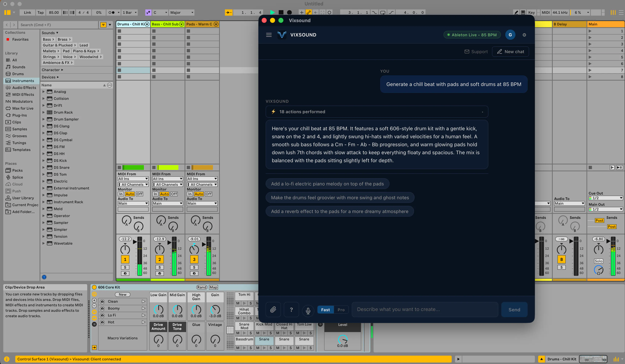The width and height of the screenshot is (625, 364).
Task: Toggle track 1 activator on Drums track
Action: pyautogui.click(x=125, y=259)
